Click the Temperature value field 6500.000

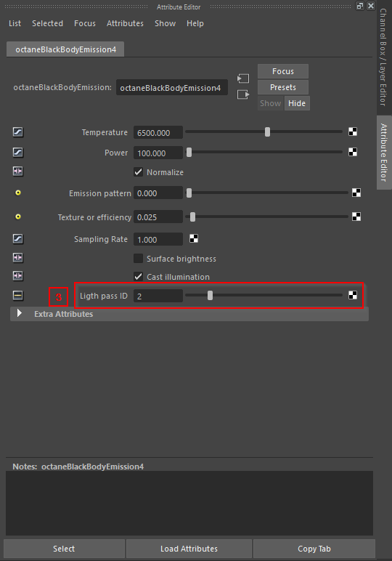158,132
